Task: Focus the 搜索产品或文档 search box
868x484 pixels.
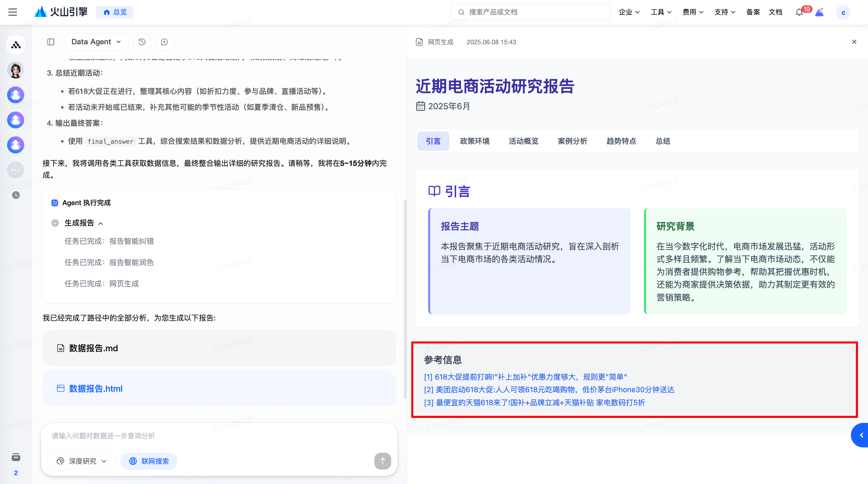Action: click(x=530, y=12)
